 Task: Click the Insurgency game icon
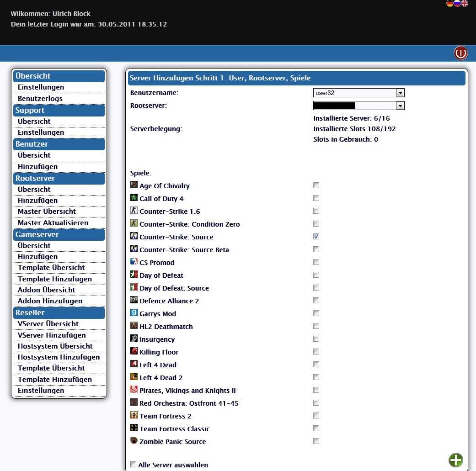click(x=134, y=338)
